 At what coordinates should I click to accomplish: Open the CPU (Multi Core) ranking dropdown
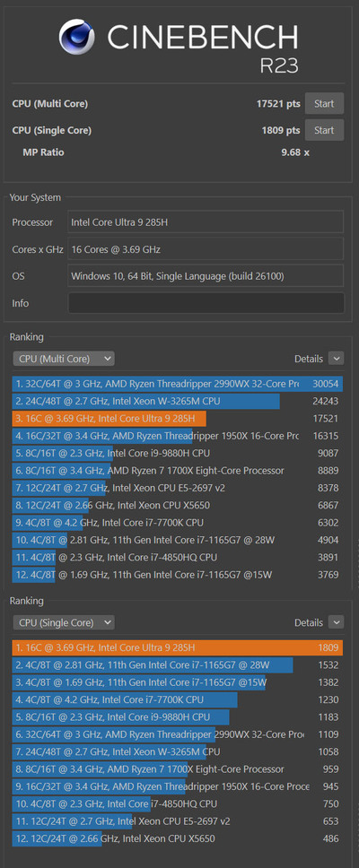pos(63,359)
